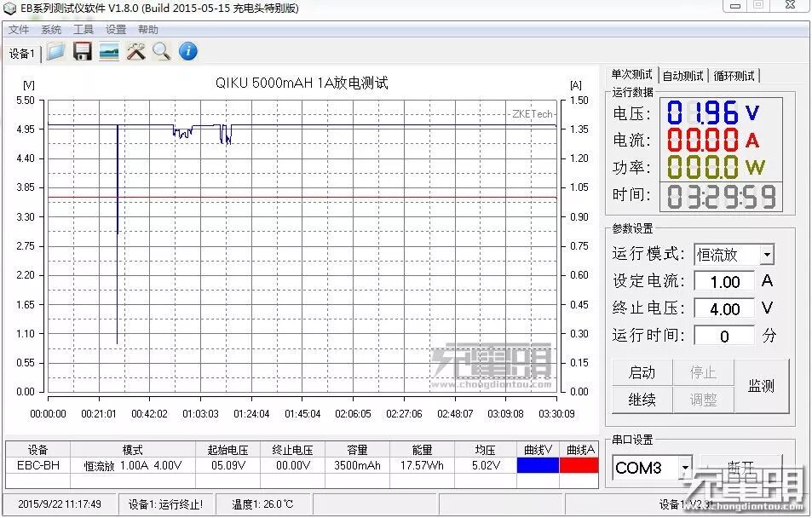812x518 pixels.
Task: Open the 工具 menu
Action: point(84,30)
